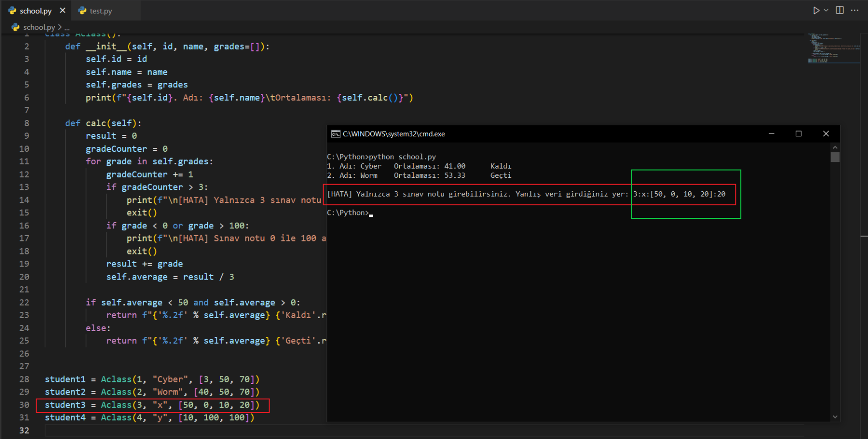
Task: Run the Python file with play icon
Action: click(x=816, y=10)
